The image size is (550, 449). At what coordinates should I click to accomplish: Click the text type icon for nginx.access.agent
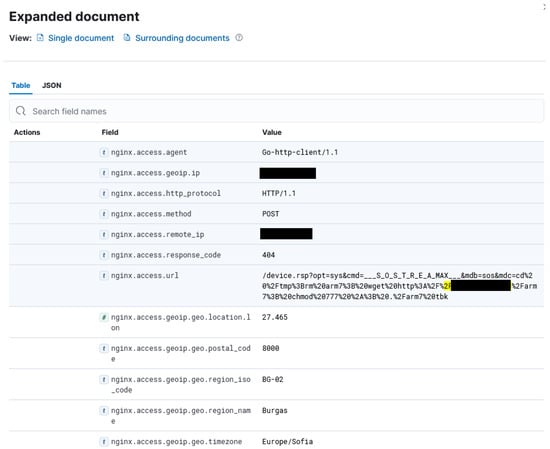coord(104,152)
